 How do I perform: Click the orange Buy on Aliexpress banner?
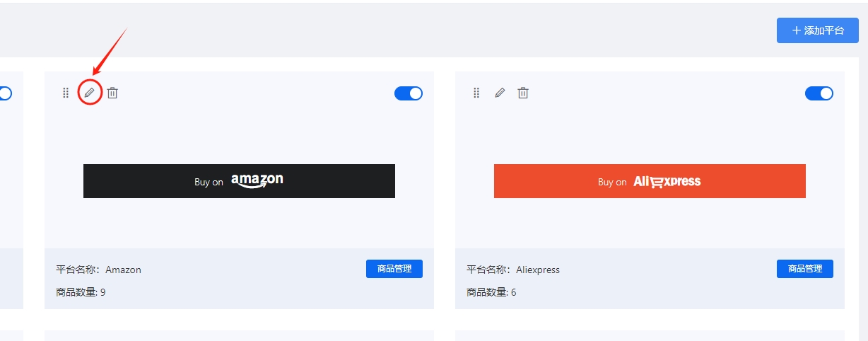(650, 181)
